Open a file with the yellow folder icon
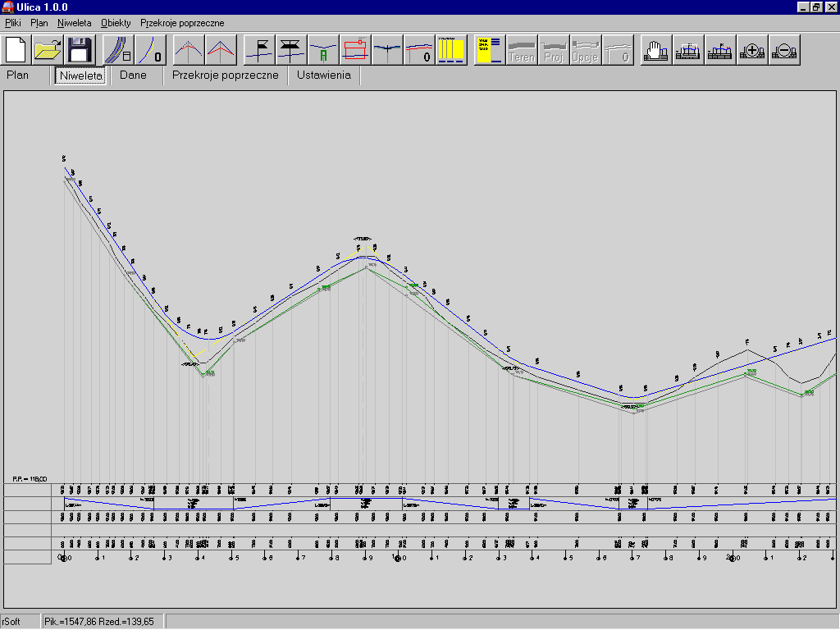The height and width of the screenshot is (630, 840). point(48,50)
